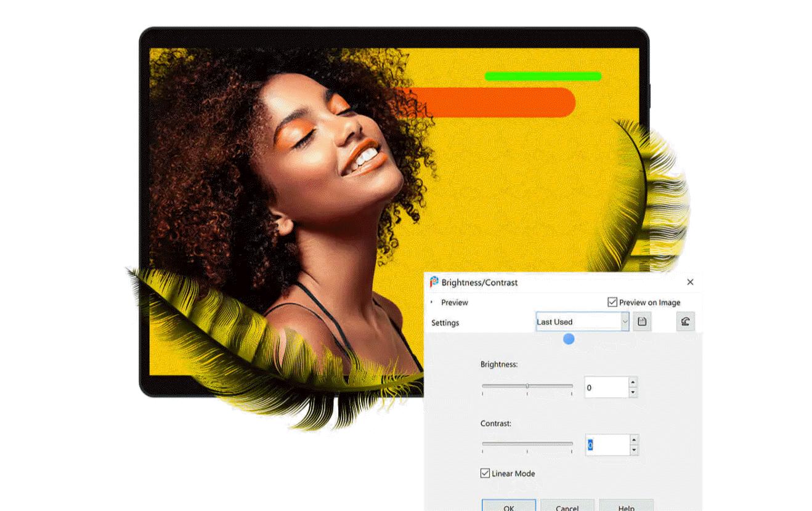This screenshot has width=812, height=511.
Task: Select the Brightness value field
Action: [x=607, y=387]
